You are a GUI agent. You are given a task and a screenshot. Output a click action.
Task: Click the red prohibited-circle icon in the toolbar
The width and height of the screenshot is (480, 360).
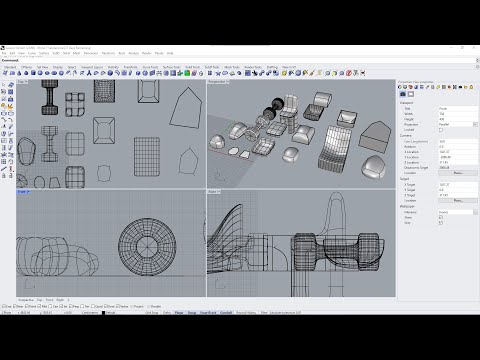[349, 73]
